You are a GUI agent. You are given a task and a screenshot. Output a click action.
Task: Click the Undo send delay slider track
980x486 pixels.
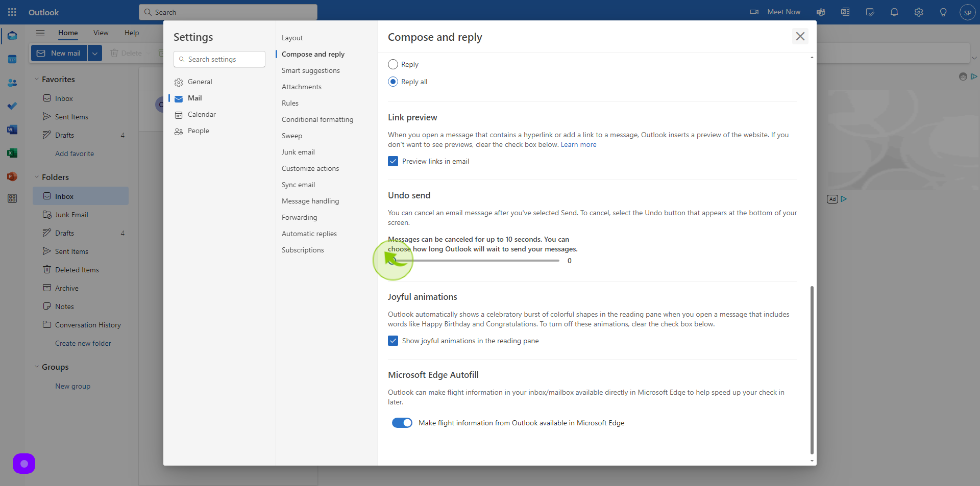click(x=475, y=261)
